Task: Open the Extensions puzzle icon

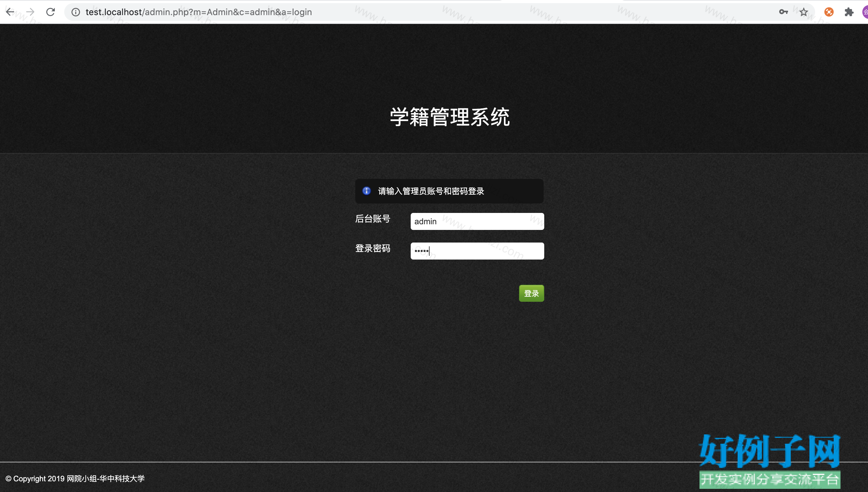Action: pyautogui.click(x=849, y=12)
